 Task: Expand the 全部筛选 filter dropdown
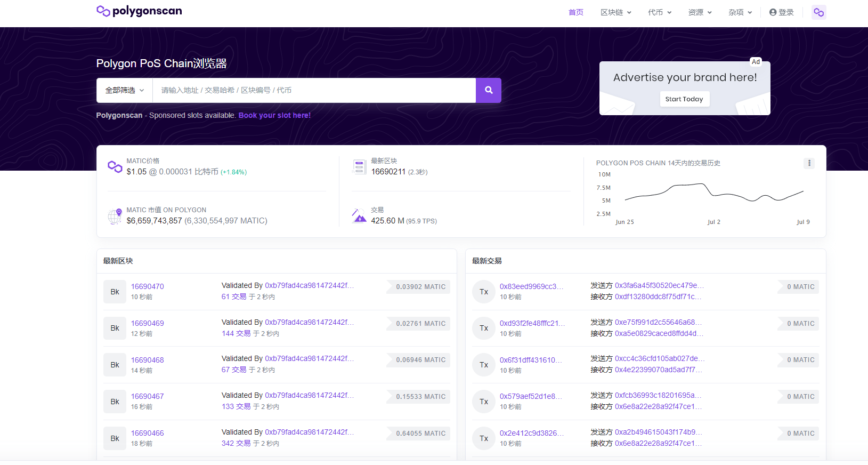125,90
